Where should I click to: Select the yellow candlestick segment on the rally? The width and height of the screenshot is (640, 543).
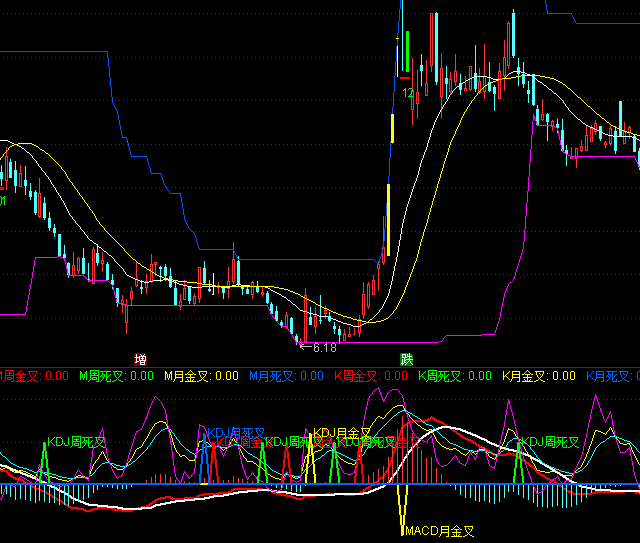click(x=393, y=128)
